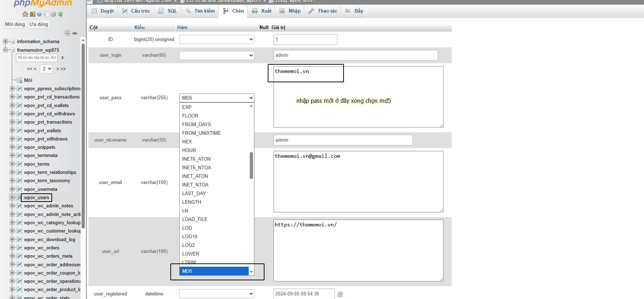Viewport: 644px width, 299px height.
Task: Open the Bẫy triggers tab
Action: (354, 11)
